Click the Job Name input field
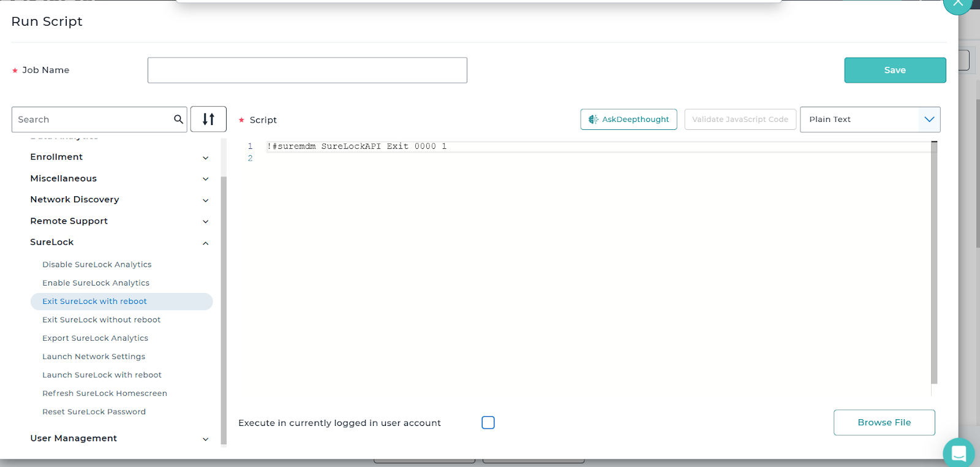Image resolution: width=980 pixels, height=467 pixels. [x=307, y=70]
